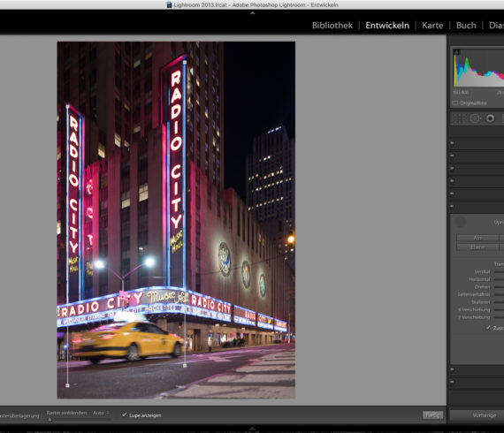The width and height of the screenshot is (504, 433).
Task: Click the Vorherige button
Action: [477, 415]
